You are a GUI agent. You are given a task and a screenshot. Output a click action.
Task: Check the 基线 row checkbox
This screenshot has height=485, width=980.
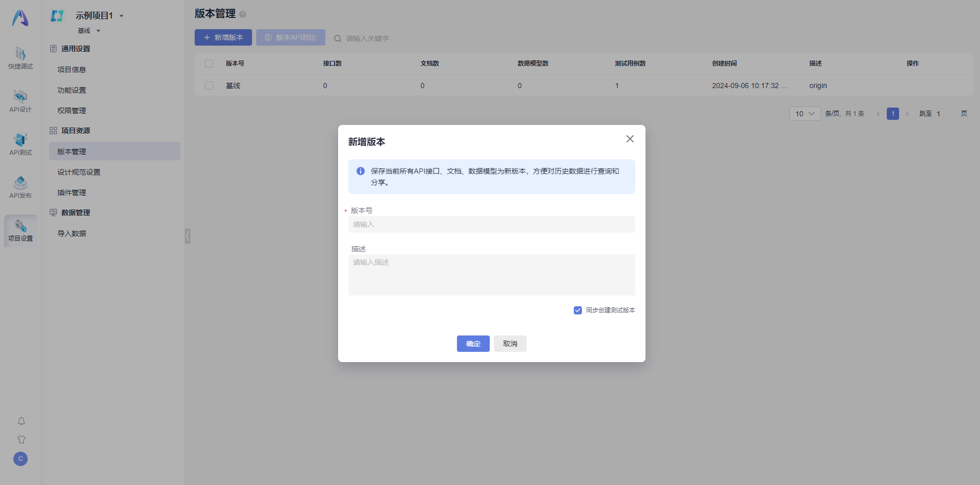pyautogui.click(x=209, y=86)
